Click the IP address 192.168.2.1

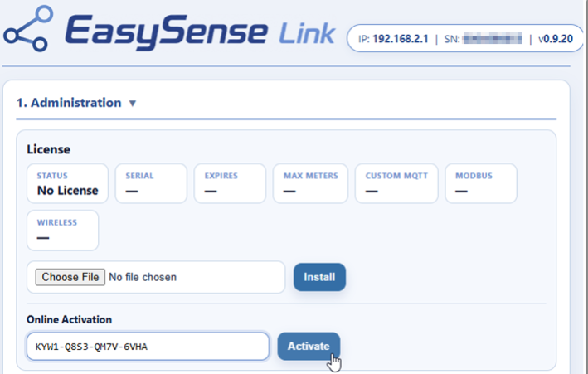[401, 39]
